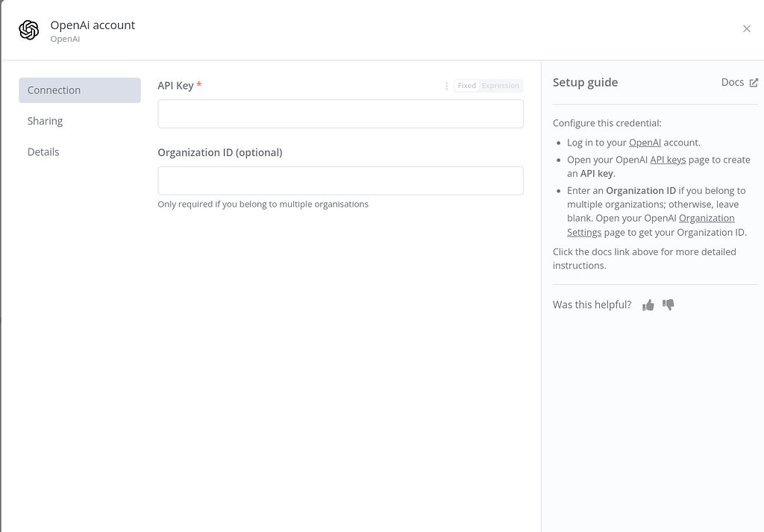
Task: Click the three-dot parameter menu for API Key
Action: pos(445,86)
